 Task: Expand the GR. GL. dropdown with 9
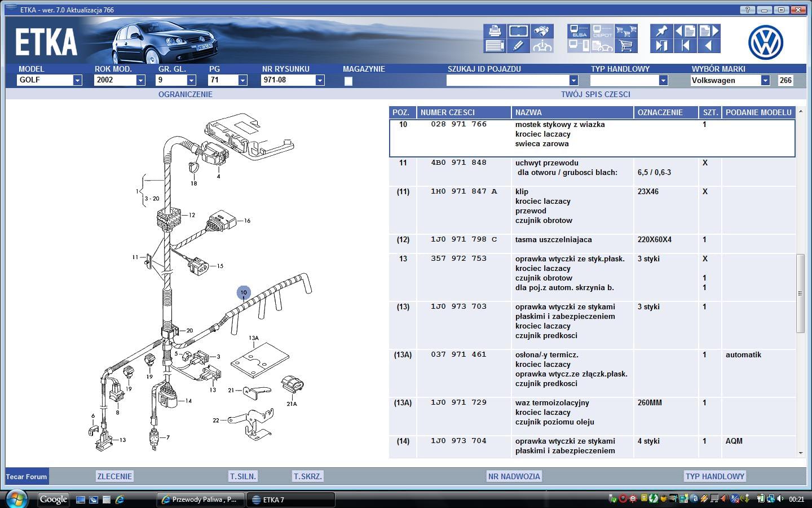(x=191, y=80)
